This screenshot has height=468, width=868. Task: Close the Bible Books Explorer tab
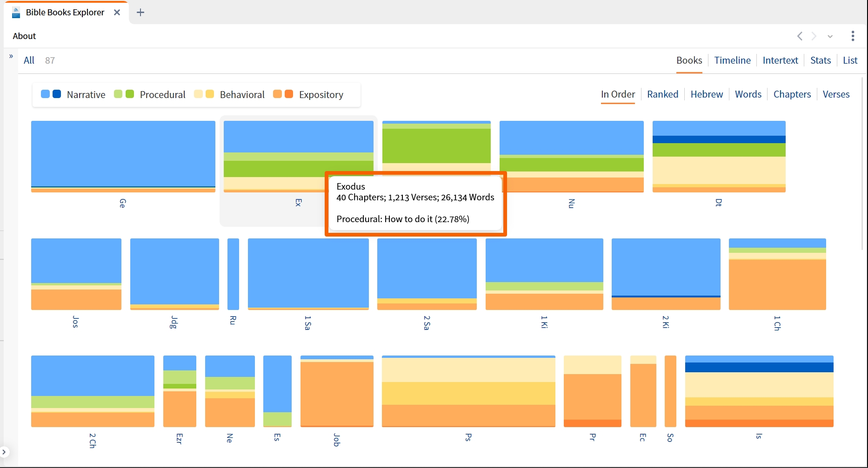click(x=117, y=13)
